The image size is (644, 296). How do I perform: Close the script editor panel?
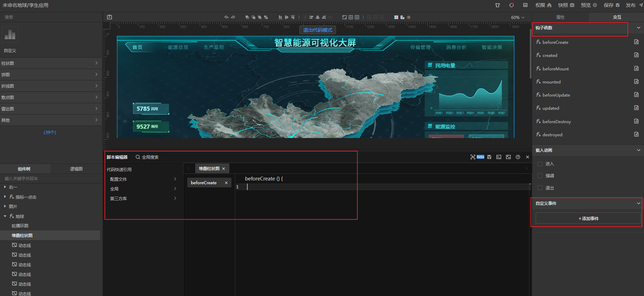527,157
